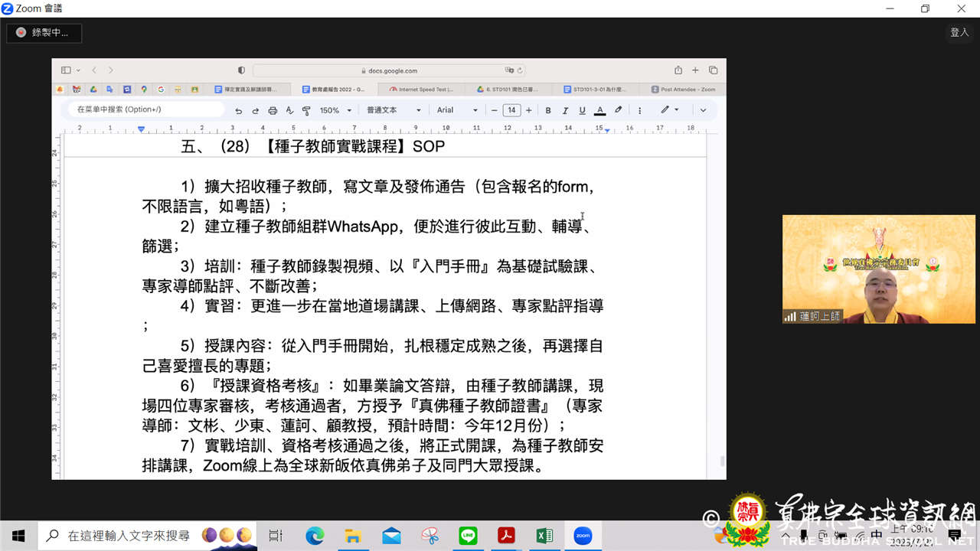Open the 150% zoom dropdown
Image resolution: width=980 pixels, height=551 pixels.
[x=335, y=110]
